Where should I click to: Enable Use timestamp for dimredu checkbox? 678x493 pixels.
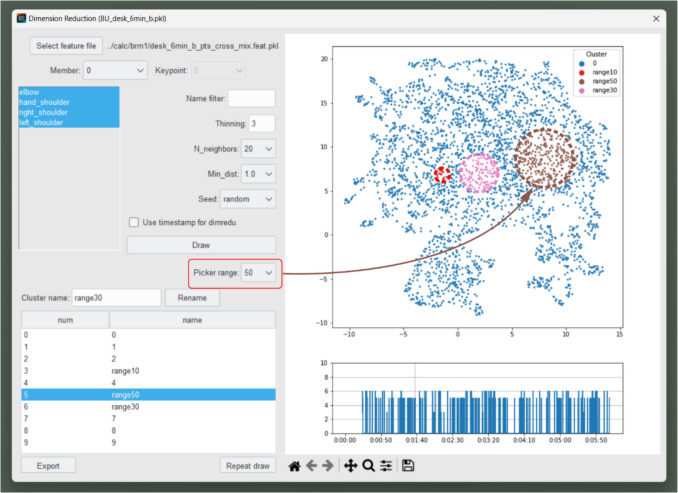pos(134,222)
